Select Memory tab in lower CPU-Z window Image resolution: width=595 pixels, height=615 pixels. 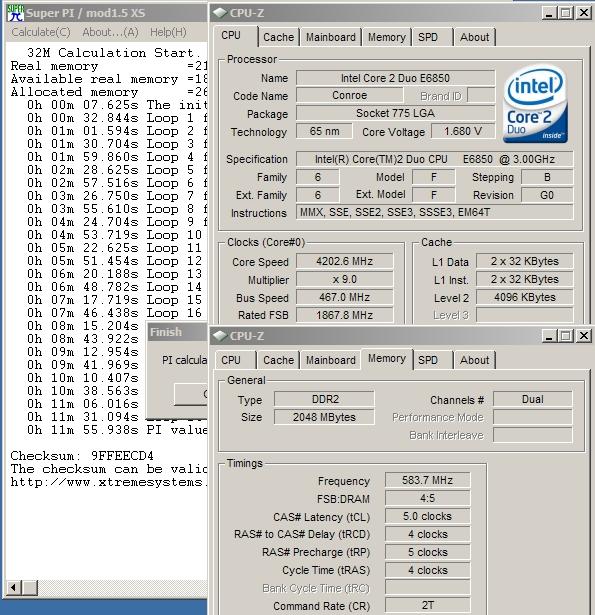[x=387, y=358]
